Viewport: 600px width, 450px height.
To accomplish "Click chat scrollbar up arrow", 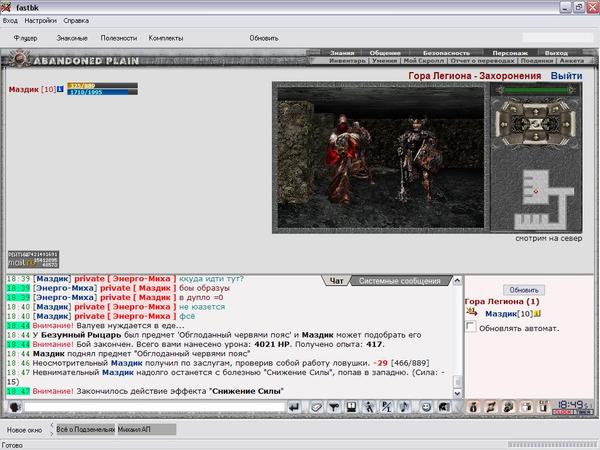I will point(457,281).
